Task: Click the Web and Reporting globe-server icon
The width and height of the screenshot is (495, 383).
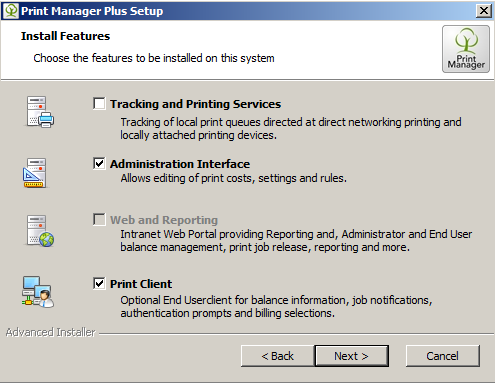Action: click(40, 231)
